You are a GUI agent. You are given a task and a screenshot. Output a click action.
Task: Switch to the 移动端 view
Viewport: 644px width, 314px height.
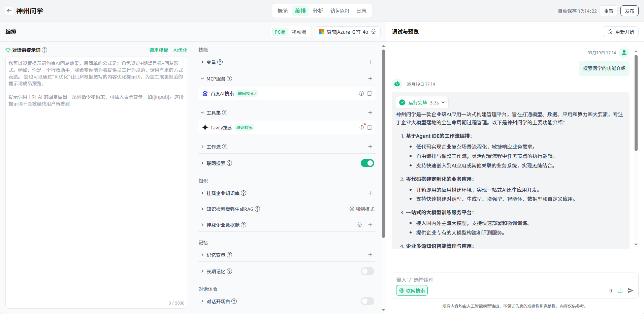pos(299,32)
